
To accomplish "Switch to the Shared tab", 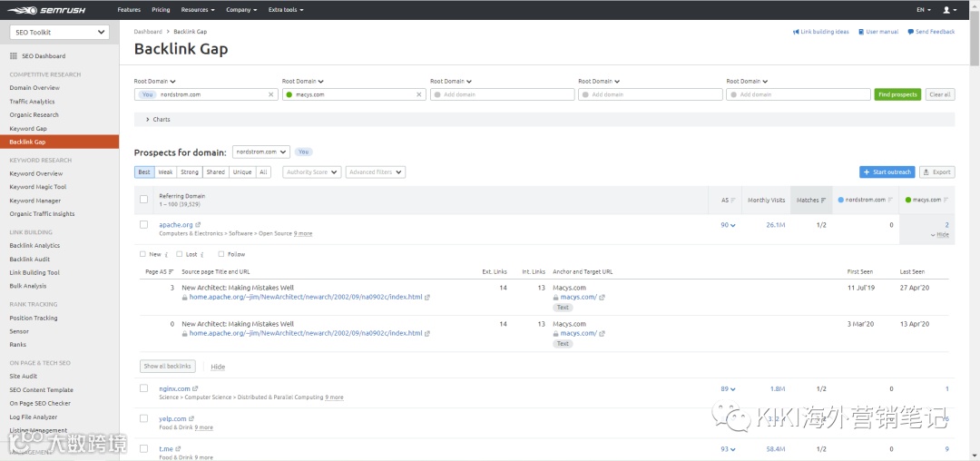I will (216, 172).
